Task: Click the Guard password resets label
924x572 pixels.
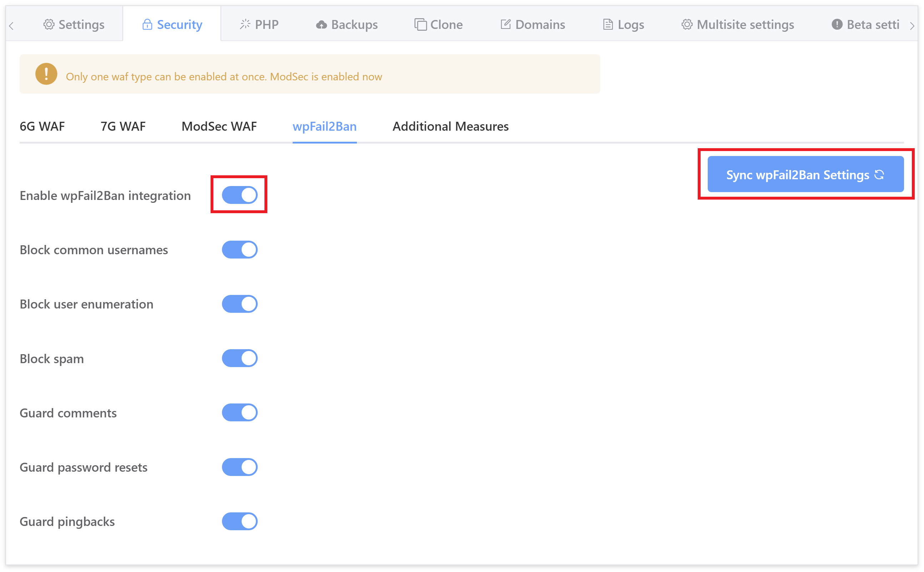Action: [x=84, y=468]
